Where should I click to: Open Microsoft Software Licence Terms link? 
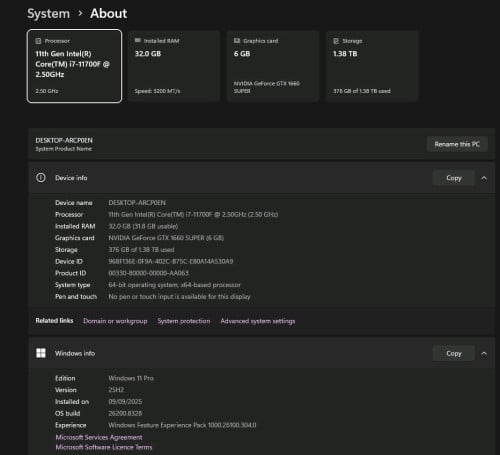(104, 447)
